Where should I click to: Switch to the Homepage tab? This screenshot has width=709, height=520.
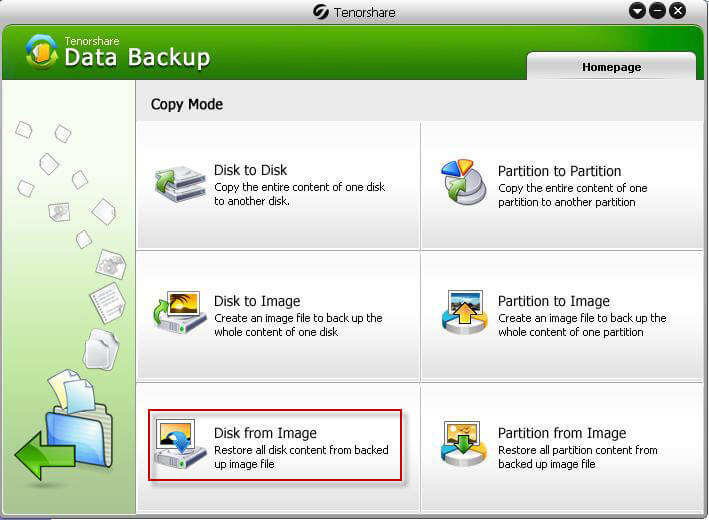611,67
